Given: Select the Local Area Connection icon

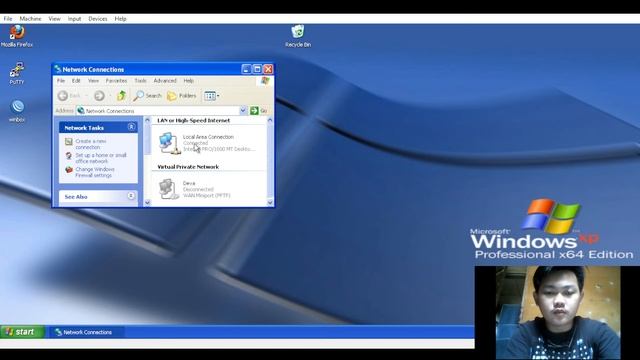Looking at the screenshot, I should 169,144.
